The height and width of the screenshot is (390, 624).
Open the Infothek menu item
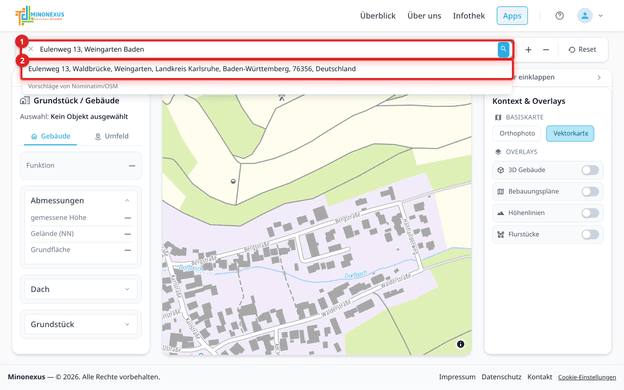click(x=469, y=16)
